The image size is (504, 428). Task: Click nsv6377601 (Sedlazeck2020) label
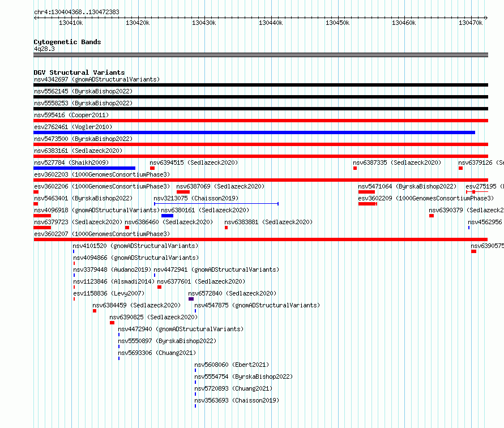tap(201, 281)
